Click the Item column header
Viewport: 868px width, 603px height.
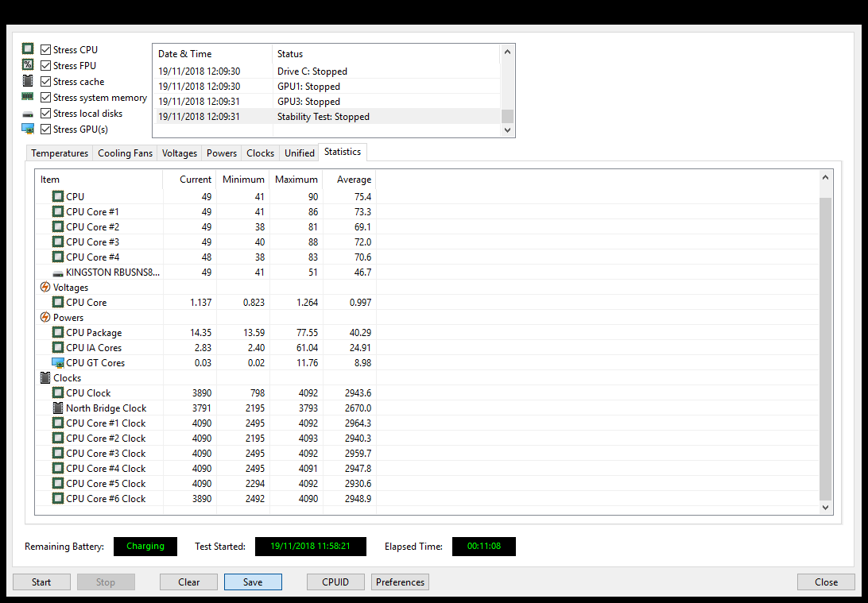[99, 180]
